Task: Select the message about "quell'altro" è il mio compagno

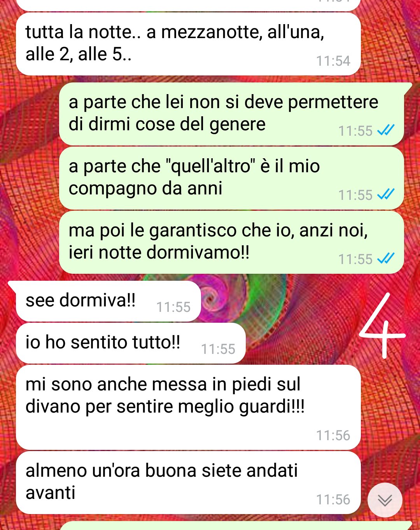Action: 231,178
